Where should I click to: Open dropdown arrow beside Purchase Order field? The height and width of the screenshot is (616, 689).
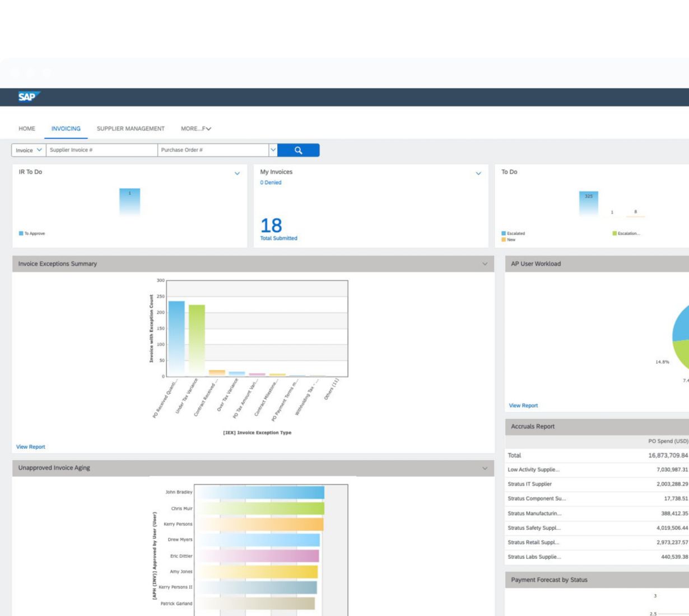pyautogui.click(x=273, y=150)
